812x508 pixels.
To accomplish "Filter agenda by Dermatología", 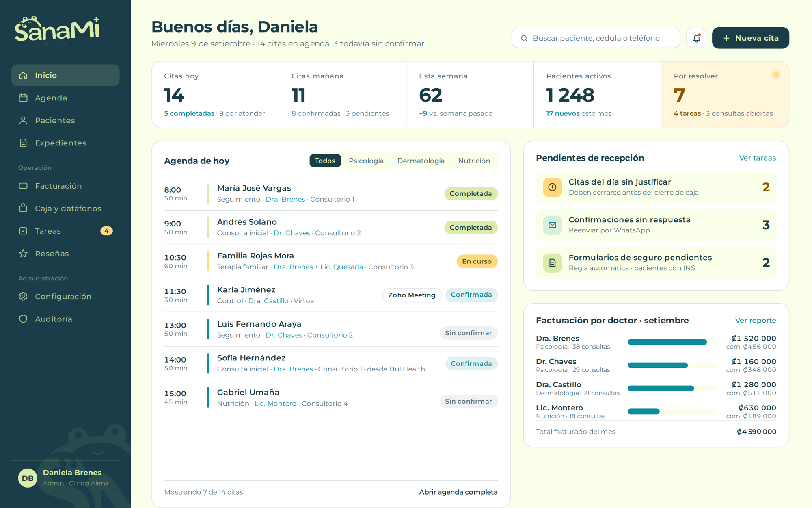I will click(x=421, y=161).
